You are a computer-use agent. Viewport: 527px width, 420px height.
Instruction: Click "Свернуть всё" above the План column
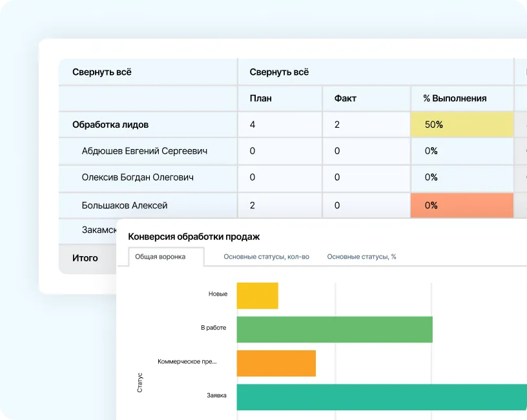(279, 72)
